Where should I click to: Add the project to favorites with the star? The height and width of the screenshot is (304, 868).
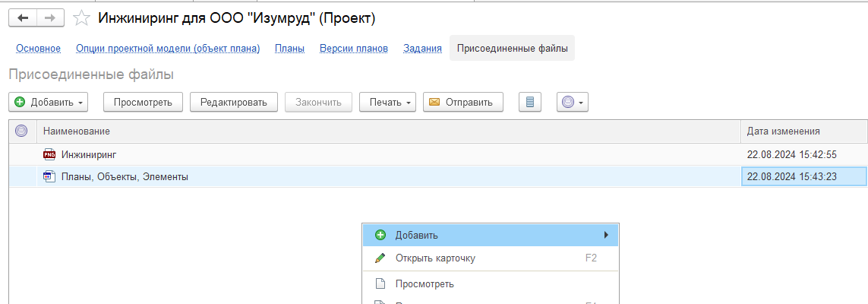(81, 17)
